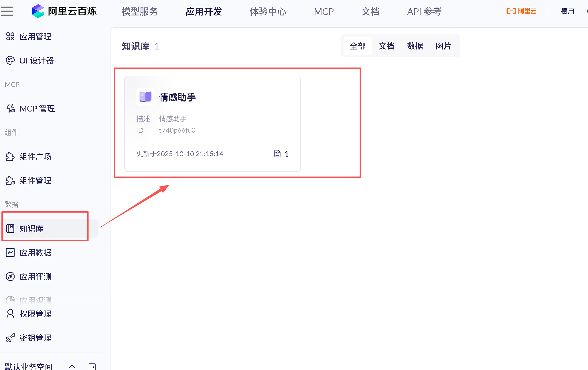This screenshot has width=588, height=370.
Task: Click the MCP 管理 lightning icon
Action: click(x=11, y=108)
